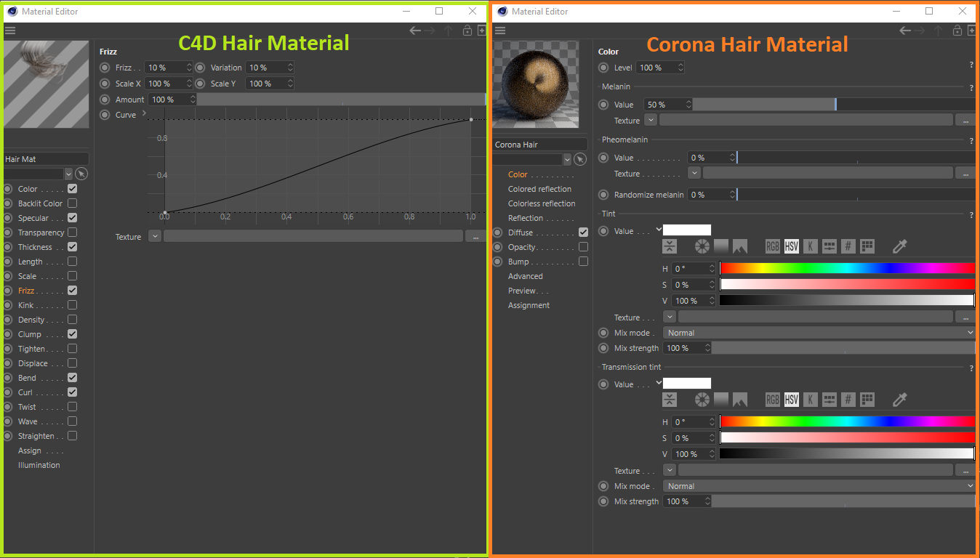Disable Specular channel checkbox
Viewport: 980px width, 558px height.
72,218
